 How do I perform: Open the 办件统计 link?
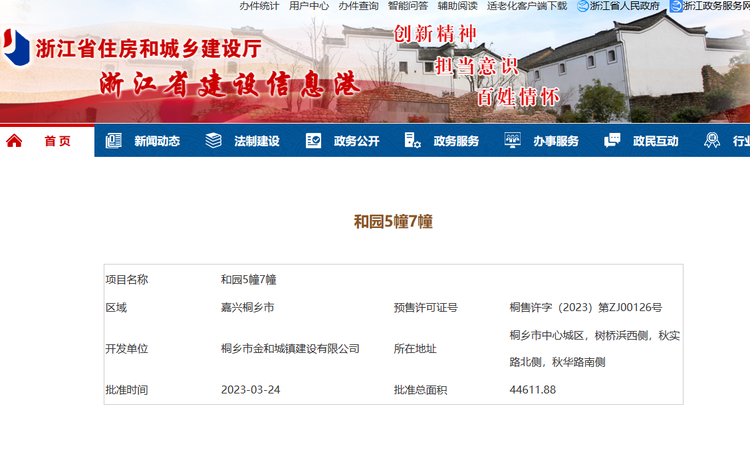click(259, 6)
